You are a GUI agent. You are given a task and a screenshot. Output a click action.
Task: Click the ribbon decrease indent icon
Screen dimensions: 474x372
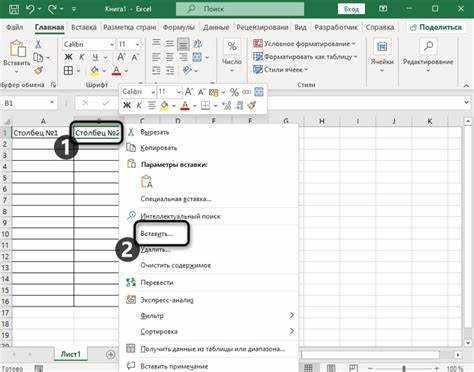coord(156,70)
